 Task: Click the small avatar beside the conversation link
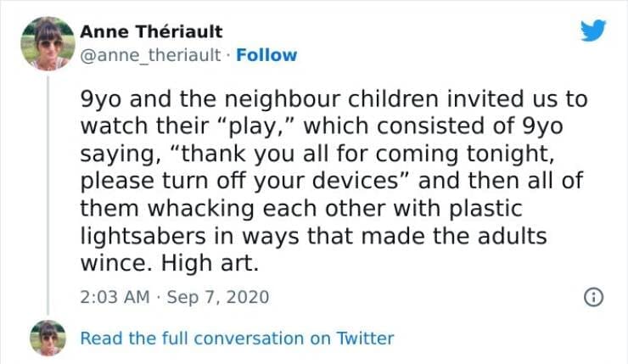[48, 338]
